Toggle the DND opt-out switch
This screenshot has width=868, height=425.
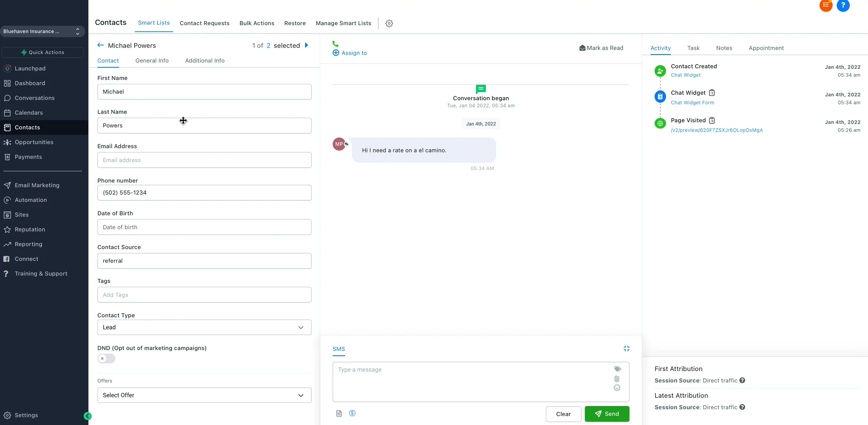(106, 358)
